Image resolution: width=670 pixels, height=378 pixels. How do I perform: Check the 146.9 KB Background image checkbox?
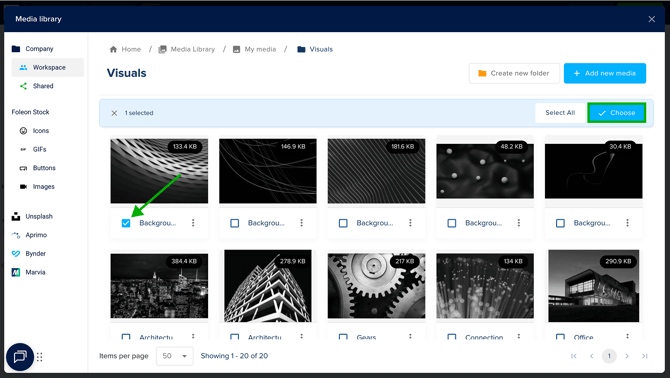[235, 223]
